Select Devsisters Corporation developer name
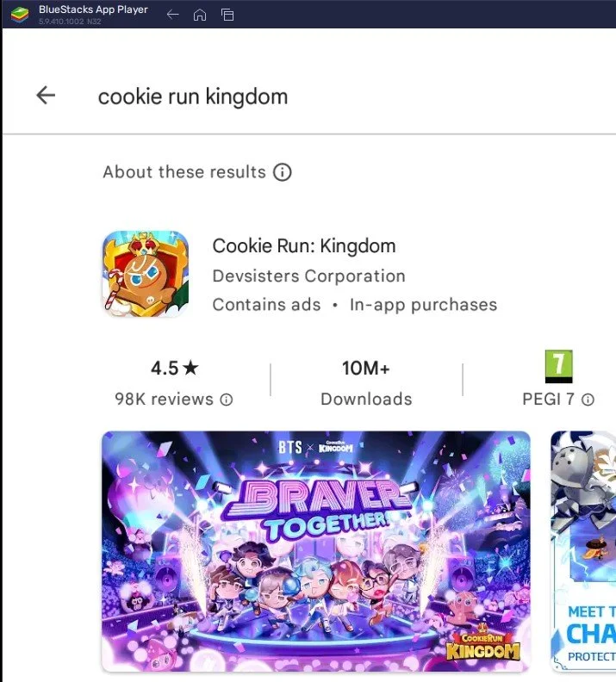This screenshot has height=682, width=616. [309, 276]
